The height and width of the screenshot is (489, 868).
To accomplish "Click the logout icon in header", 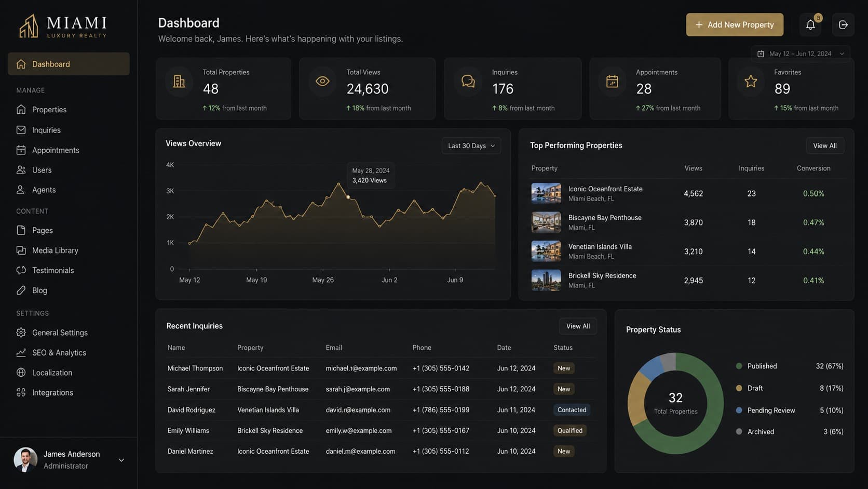I will [843, 24].
